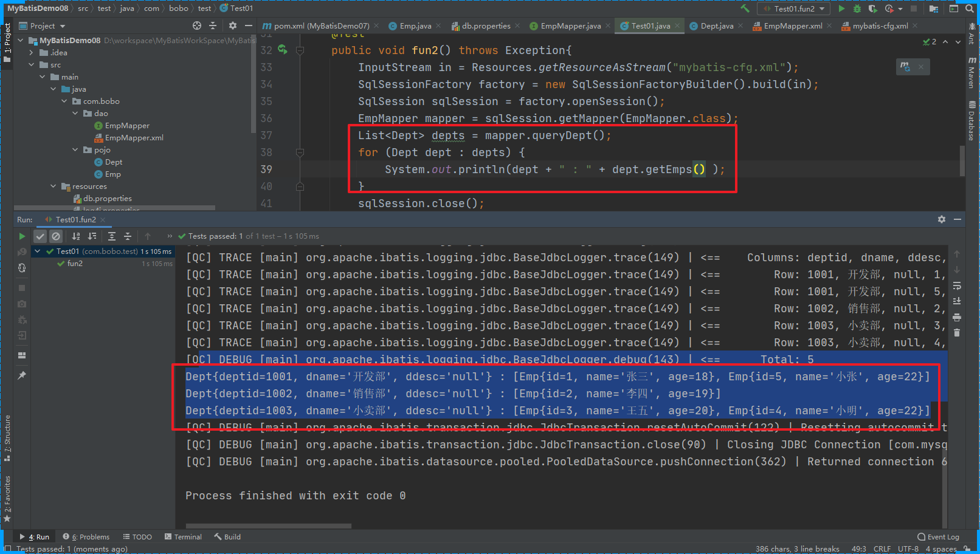Screen dimensions: 980x554
Task: Open the Run Anything icon in top toolbar
Action: coord(954,9)
